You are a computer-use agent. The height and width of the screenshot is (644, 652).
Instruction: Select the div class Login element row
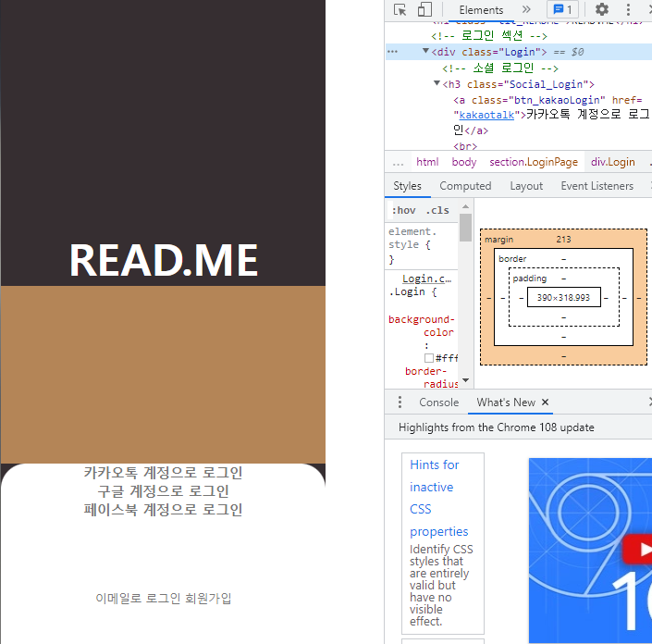(519, 52)
